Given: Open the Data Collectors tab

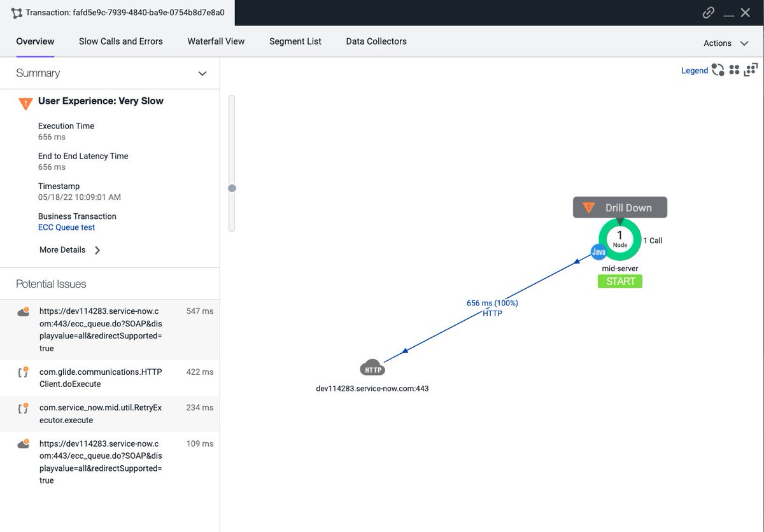Looking at the screenshot, I should pyautogui.click(x=376, y=41).
